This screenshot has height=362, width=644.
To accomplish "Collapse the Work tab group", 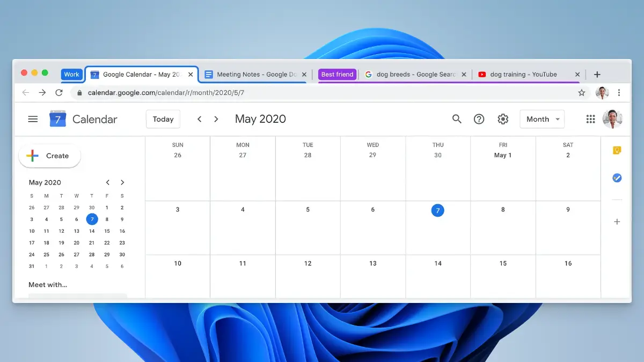I will pyautogui.click(x=71, y=75).
